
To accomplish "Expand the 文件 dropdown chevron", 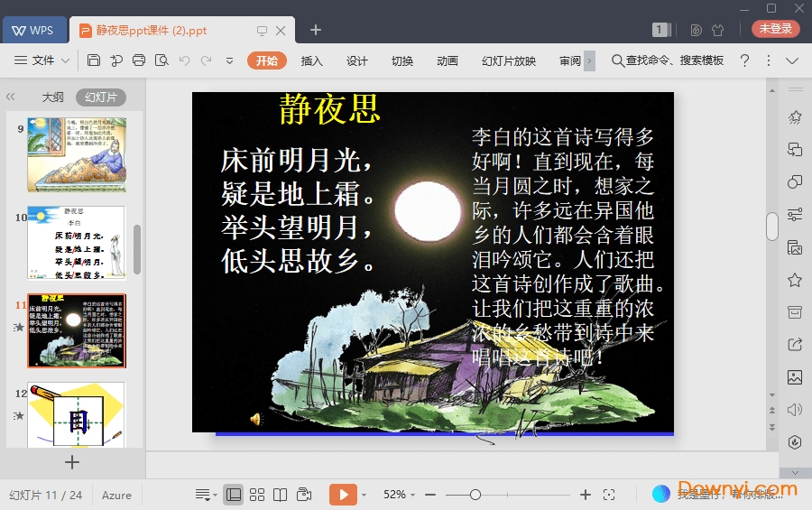I will (65, 60).
